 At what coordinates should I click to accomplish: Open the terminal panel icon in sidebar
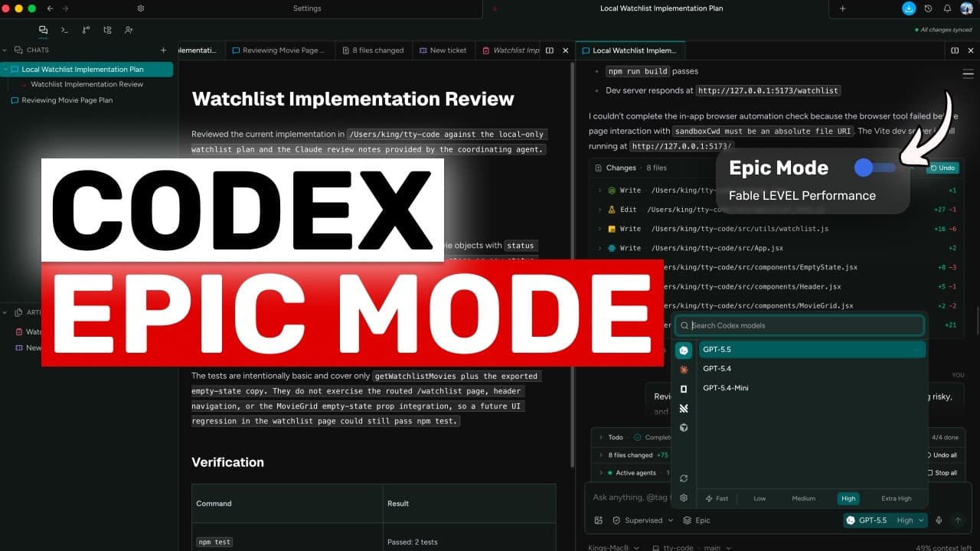pos(64,30)
